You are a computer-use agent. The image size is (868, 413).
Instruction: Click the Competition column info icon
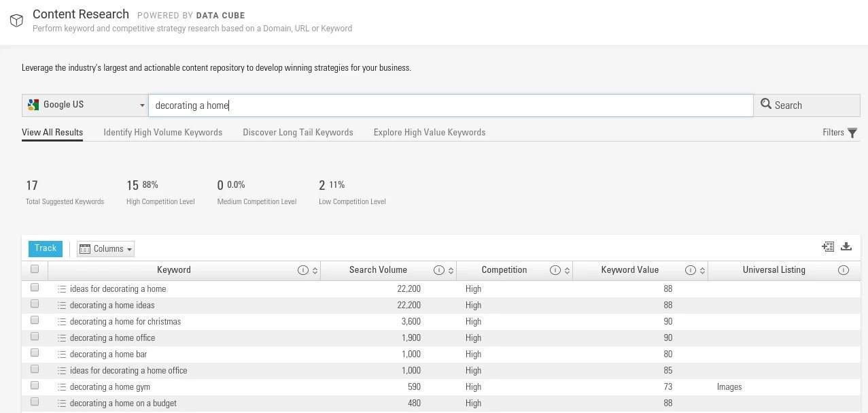555,270
